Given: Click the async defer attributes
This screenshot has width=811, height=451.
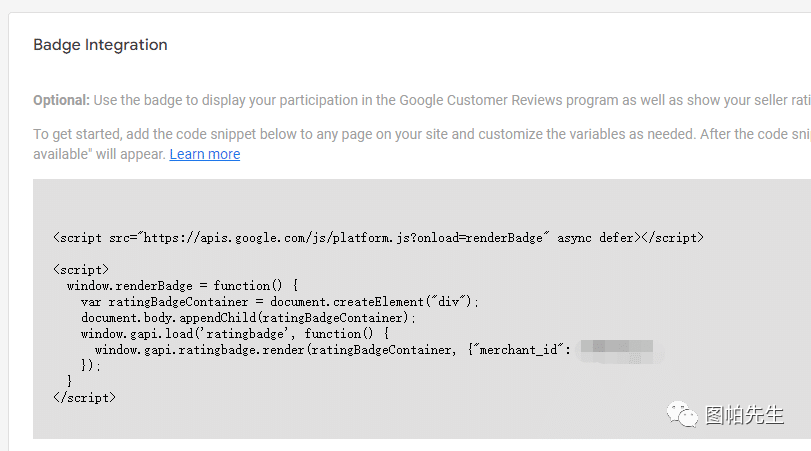Looking at the screenshot, I should pos(595,238).
